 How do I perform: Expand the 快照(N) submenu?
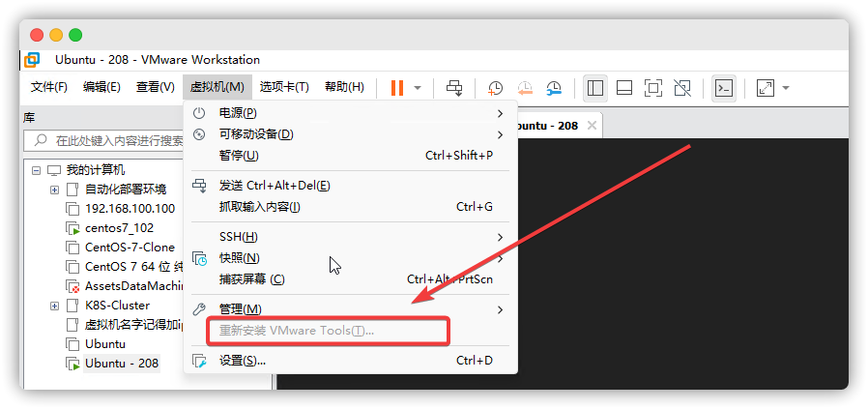coord(351,258)
